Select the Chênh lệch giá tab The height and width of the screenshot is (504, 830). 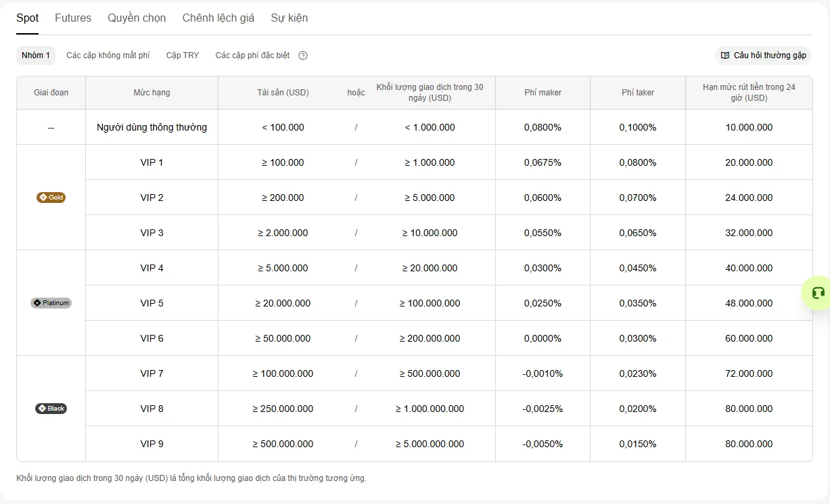point(218,18)
